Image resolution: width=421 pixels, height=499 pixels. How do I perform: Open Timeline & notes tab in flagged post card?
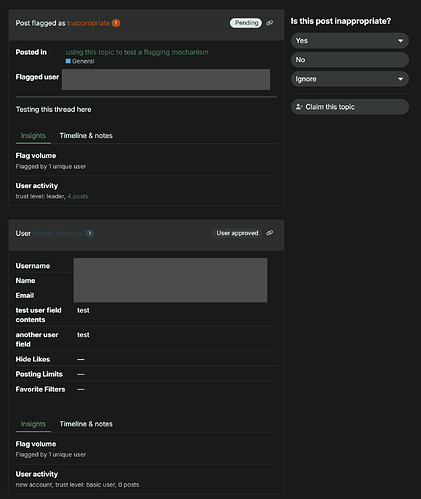click(x=86, y=136)
